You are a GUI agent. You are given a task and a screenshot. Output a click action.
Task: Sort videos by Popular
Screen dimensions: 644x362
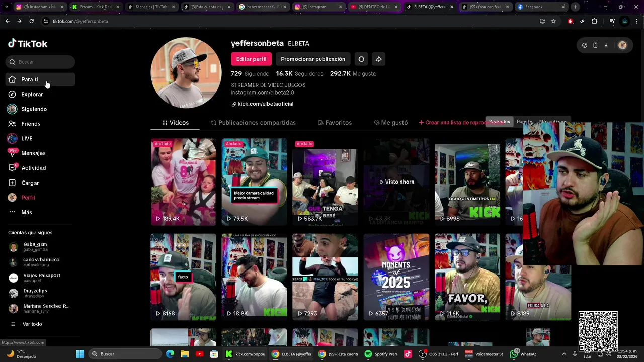pos(524,122)
